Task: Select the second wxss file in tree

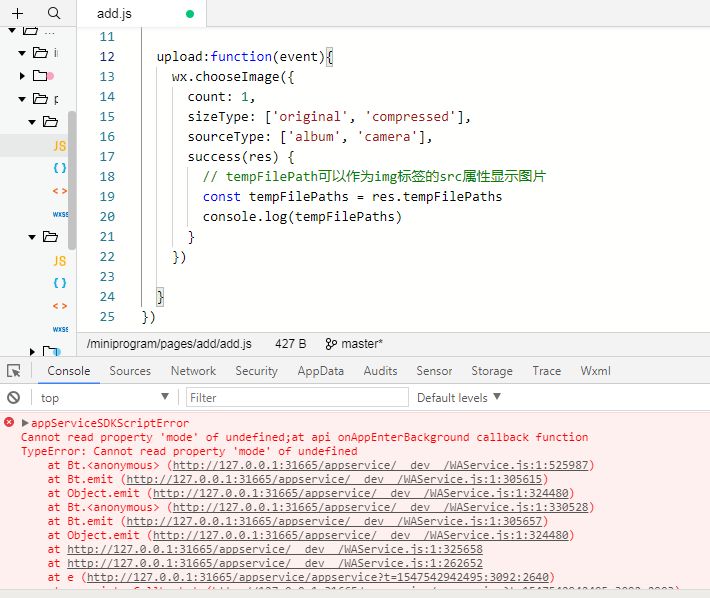Action: point(60,329)
